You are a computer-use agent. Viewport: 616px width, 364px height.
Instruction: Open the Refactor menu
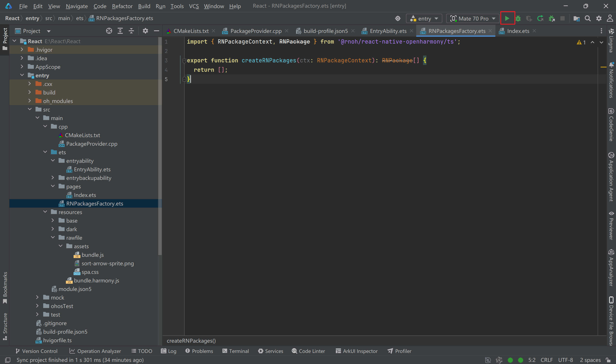[x=122, y=6]
